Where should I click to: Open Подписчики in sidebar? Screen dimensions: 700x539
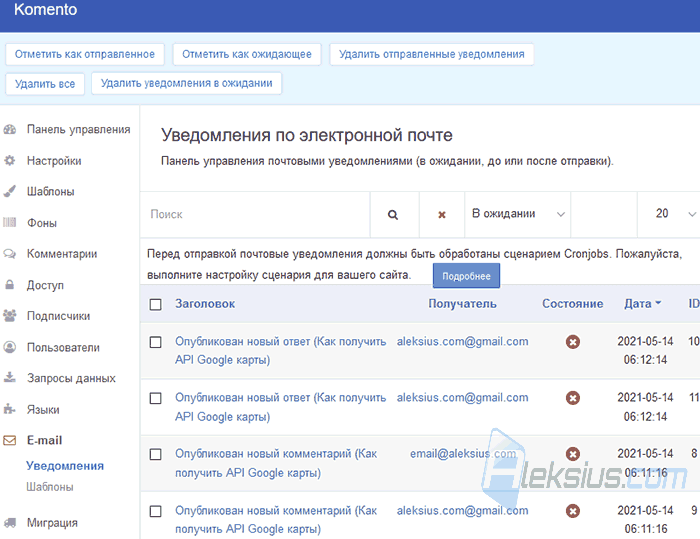(58, 316)
